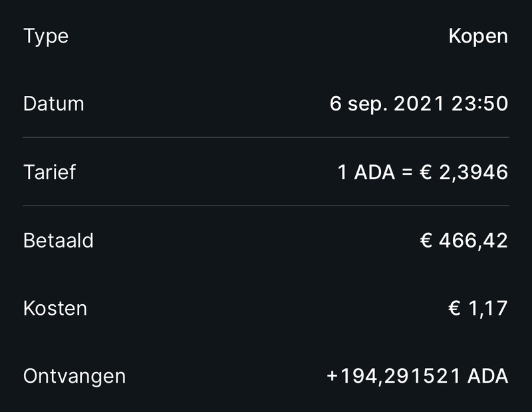Click the Datum label
The height and width of the screenshot is (412, 532).
pyautogui.click(x=53, y=104)
